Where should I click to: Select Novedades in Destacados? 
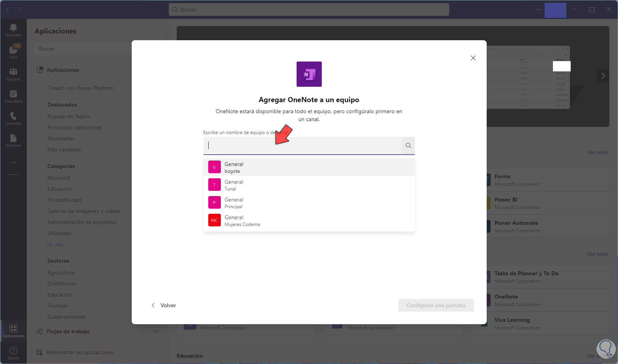61,138
